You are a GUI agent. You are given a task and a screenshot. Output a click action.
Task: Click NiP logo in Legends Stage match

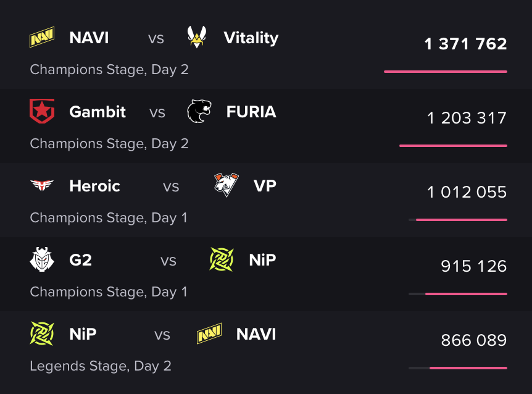(x=42, y=333)
